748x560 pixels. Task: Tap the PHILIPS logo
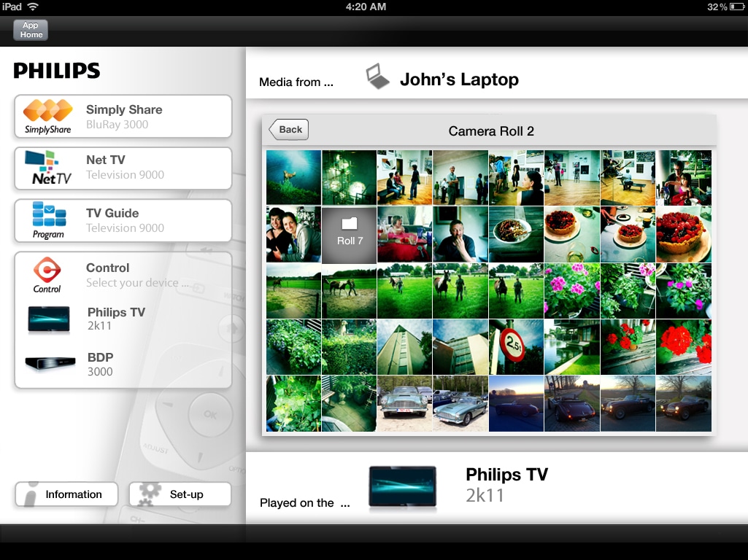(57, 71)
